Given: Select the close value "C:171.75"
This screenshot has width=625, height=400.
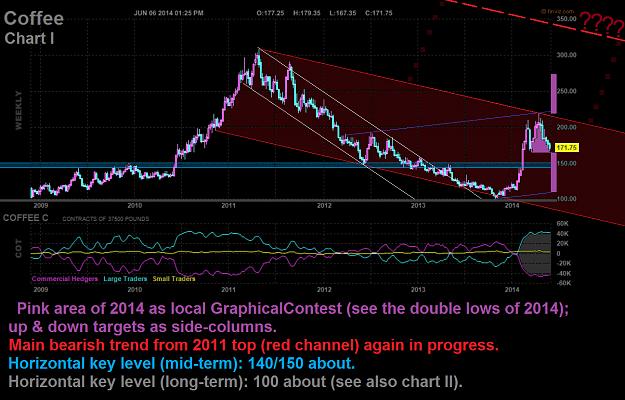Looking at the screenshot, I should pos(379,13).
